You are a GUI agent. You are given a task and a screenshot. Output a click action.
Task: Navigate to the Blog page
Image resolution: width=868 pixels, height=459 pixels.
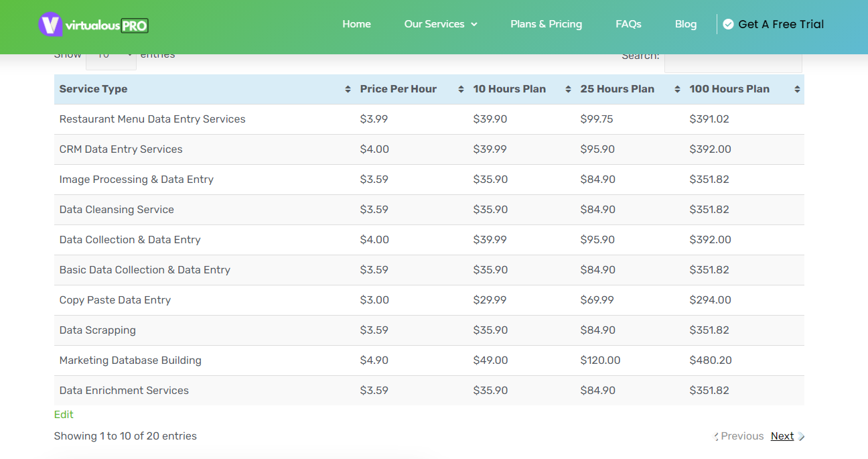coord(686,24)
